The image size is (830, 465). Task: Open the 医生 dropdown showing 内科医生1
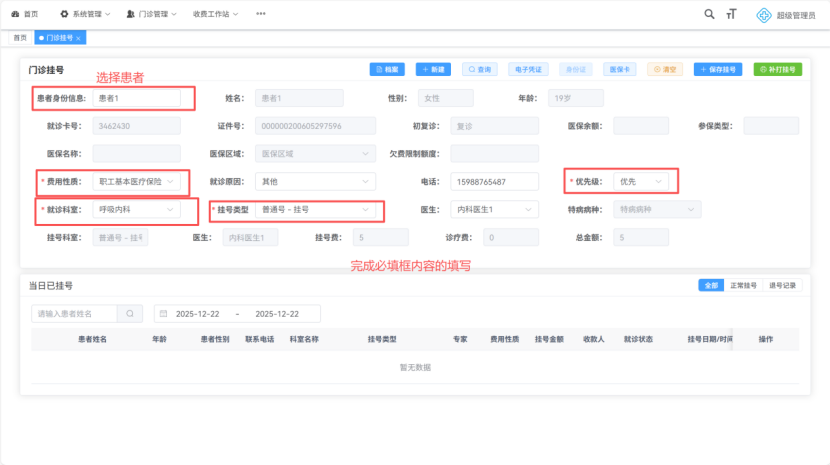pos(494,210)
